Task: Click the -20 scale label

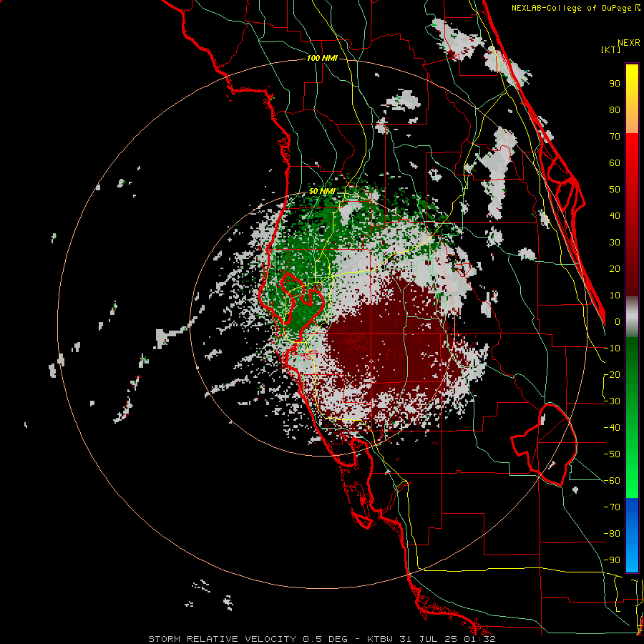Action: pyautogui.click(x=612, y=374)
